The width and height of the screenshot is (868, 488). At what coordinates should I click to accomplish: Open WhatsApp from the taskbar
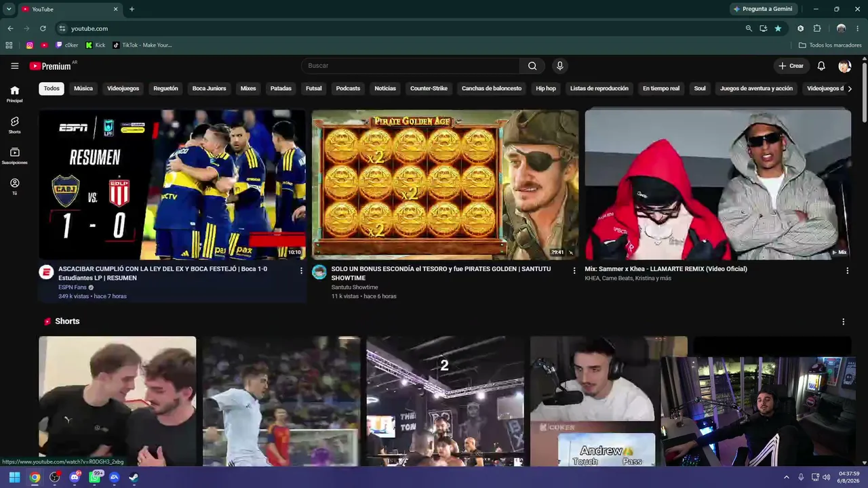(95, 477)
